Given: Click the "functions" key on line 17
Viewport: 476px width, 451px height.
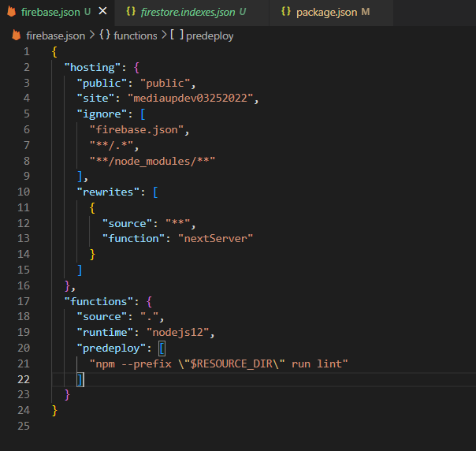Looking at the screenshot, I should coord(99,301).
